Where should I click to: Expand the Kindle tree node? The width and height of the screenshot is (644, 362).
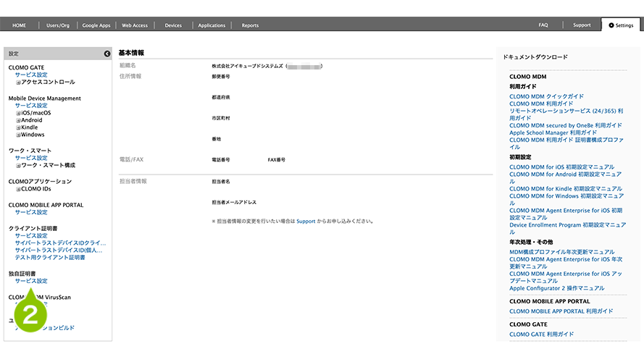point(18,127)
